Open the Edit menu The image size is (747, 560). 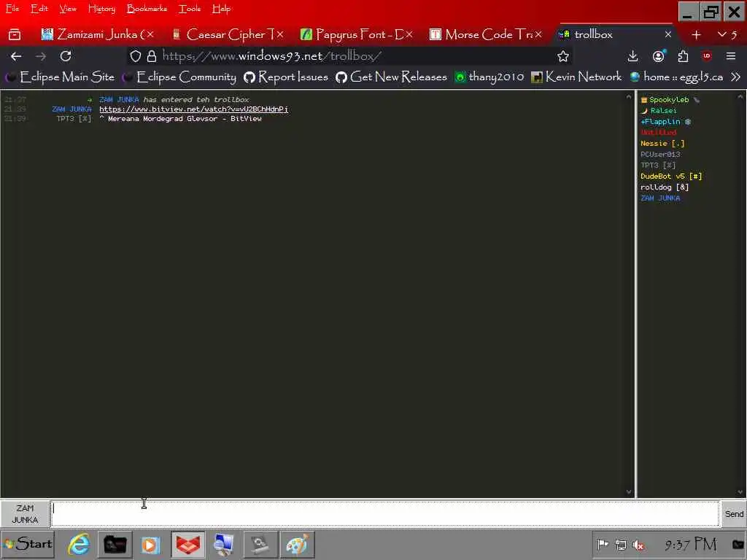tap(39, 9)
